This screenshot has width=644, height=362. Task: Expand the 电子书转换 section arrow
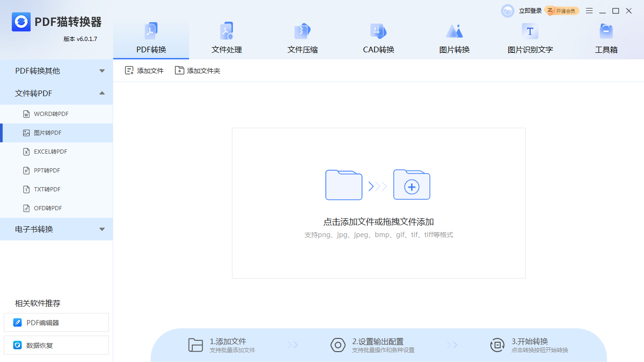[x=102, y=230]
